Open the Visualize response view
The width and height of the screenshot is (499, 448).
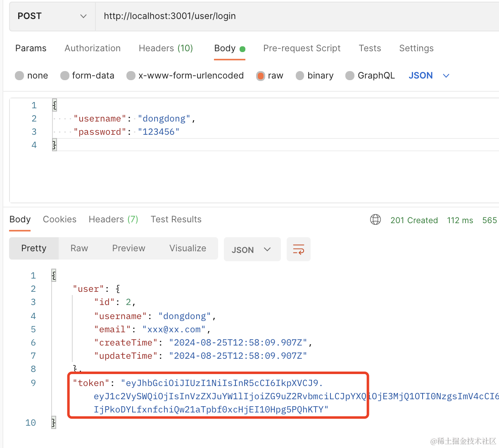click(188, 248)
